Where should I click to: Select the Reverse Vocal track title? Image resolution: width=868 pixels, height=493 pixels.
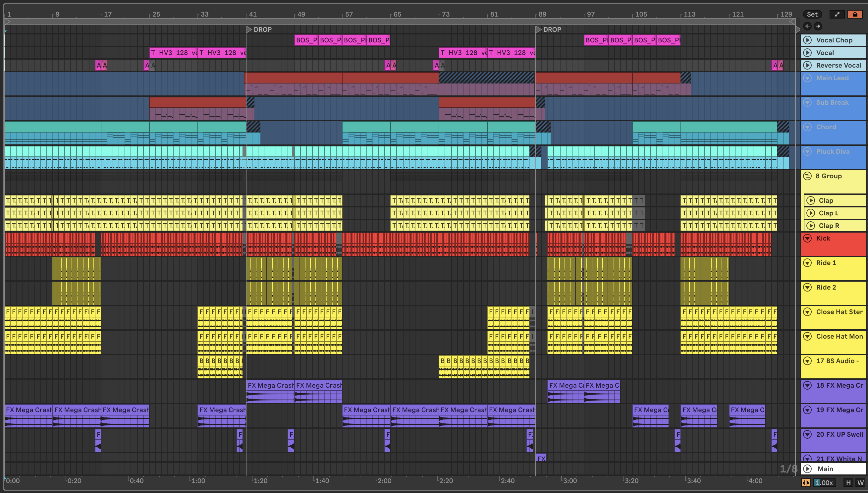point(839,65)
